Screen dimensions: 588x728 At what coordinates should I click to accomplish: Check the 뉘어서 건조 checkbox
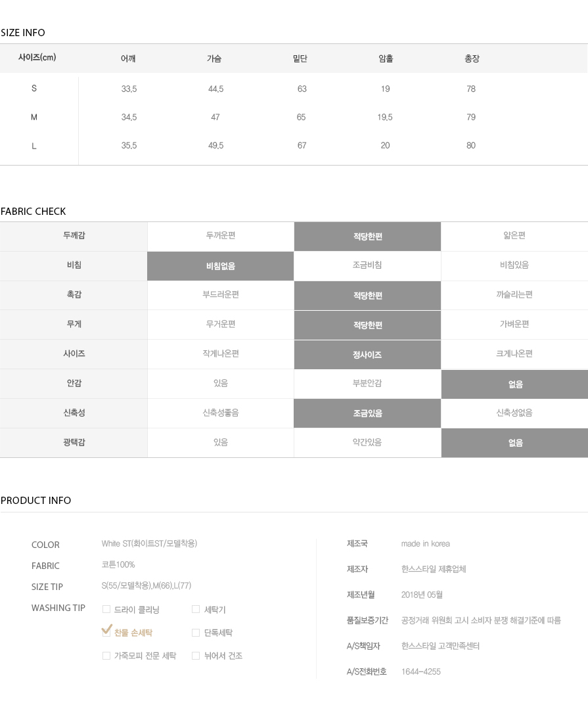tap(196, 656)
